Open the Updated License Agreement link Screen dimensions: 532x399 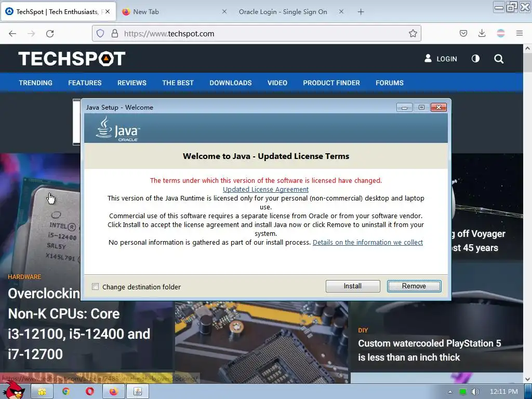[x=265, y=189]
